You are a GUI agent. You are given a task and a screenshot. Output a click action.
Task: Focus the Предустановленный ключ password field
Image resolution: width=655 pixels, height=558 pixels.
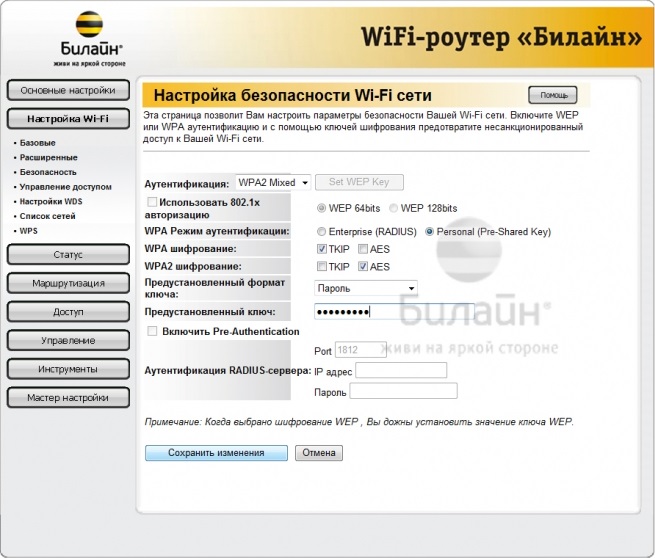click(x=394, y=312)
